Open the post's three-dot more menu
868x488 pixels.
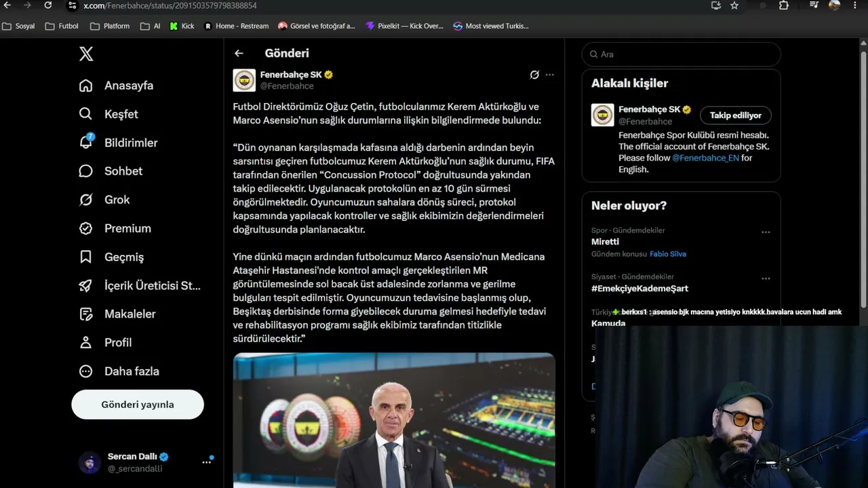click(x=550, y=75)
